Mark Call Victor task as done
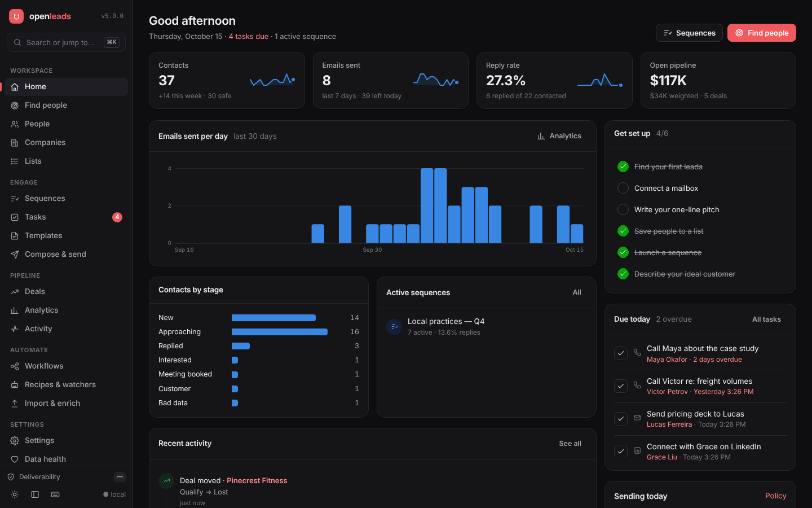This screenshot has height=508, width=812. pyautogui.click(x=621, y=386)
